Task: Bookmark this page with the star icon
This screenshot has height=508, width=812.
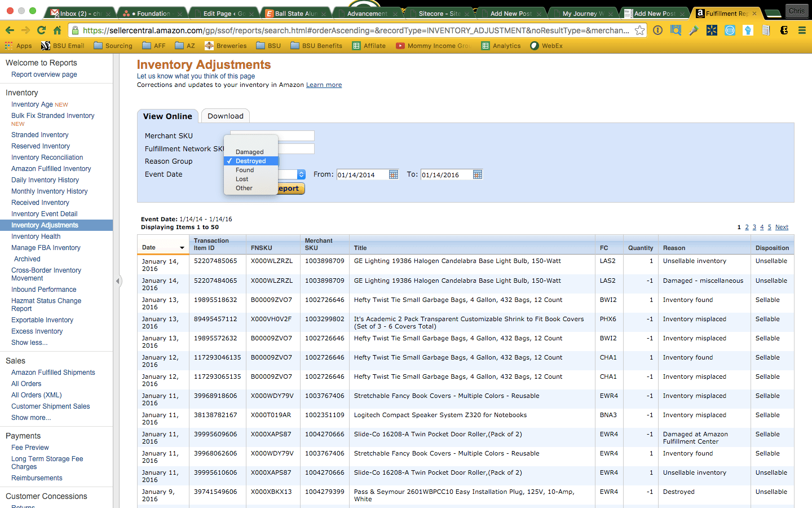Action: (639, 30)
